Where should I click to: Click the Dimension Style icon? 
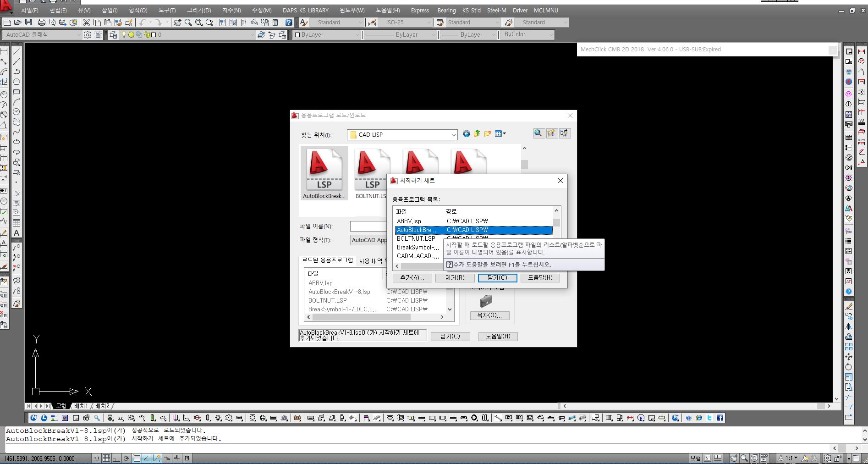pyautogui.click(x=372, y=22)
